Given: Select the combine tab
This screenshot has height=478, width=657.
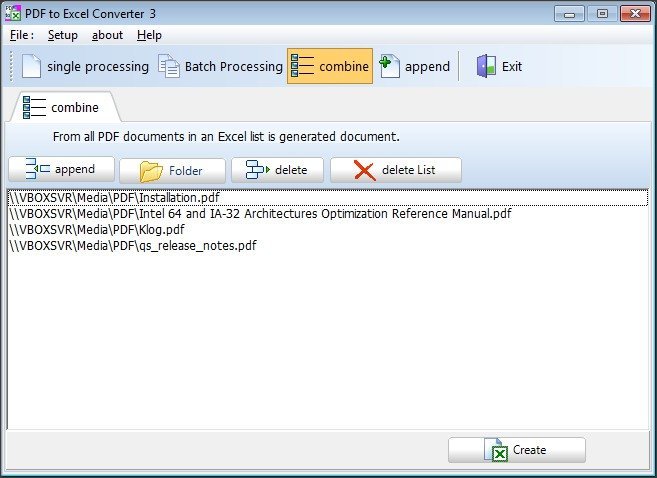Looking at the screenshot, I should coord(65,107).
